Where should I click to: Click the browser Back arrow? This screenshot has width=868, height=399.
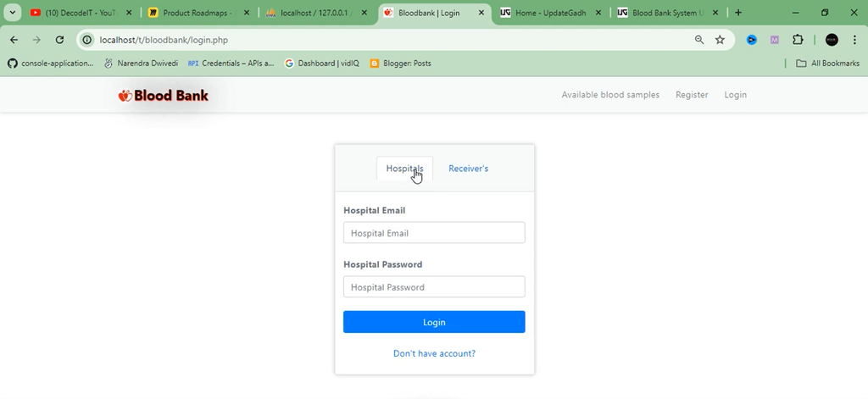point(14,40)
